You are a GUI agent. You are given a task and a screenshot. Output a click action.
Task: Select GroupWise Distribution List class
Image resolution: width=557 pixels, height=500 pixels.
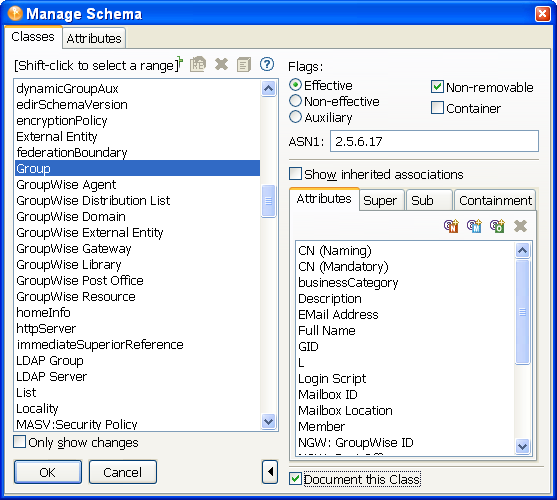[x=137, y=200]
